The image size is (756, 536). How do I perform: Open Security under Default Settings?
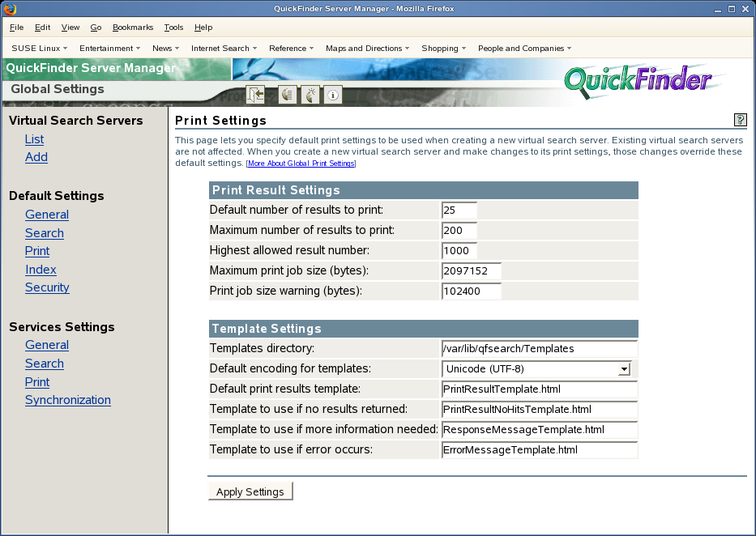(x=47, y=287)
